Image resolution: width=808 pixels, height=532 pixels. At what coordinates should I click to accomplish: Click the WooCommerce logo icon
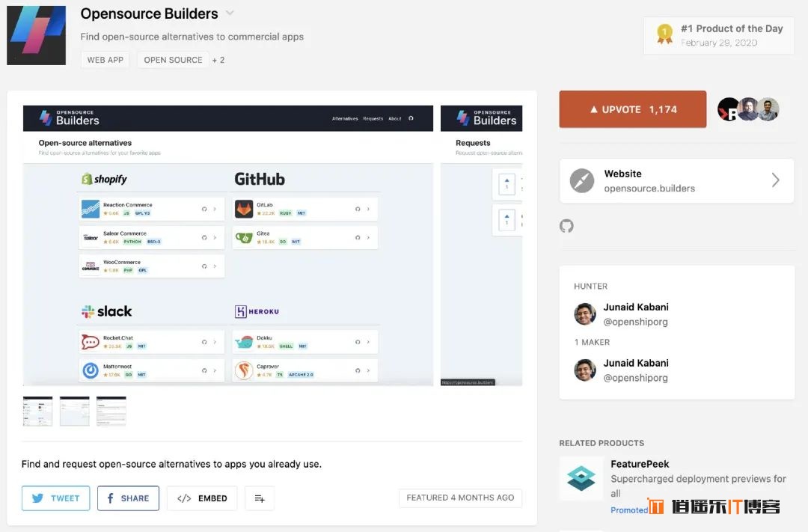pyautogui.click(x=91, y=266)
